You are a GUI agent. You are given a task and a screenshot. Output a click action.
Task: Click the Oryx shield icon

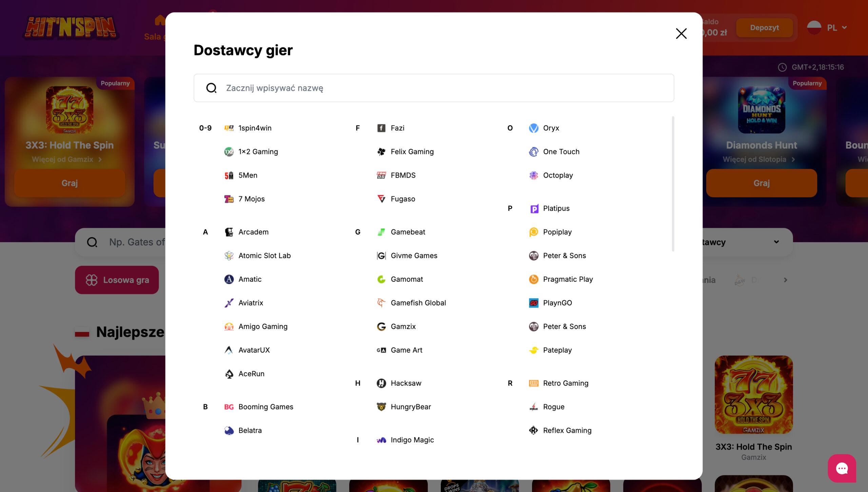click(533, 128)
